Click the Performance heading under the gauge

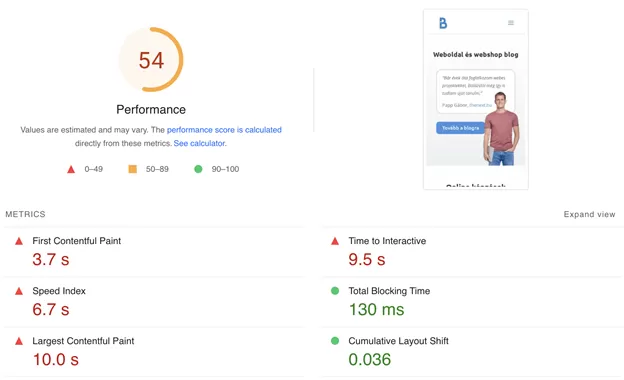pyautogui.click(x=151, y=109)
